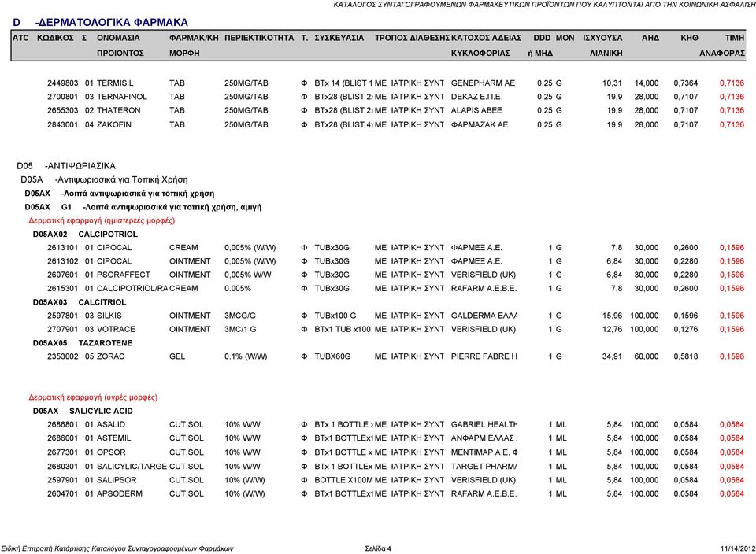The image size is (756, 554).
Task: Click the ΤΙΜΗ ΑΝΑΦΟΡΑΣ column header
Action: tap(722, 46)
